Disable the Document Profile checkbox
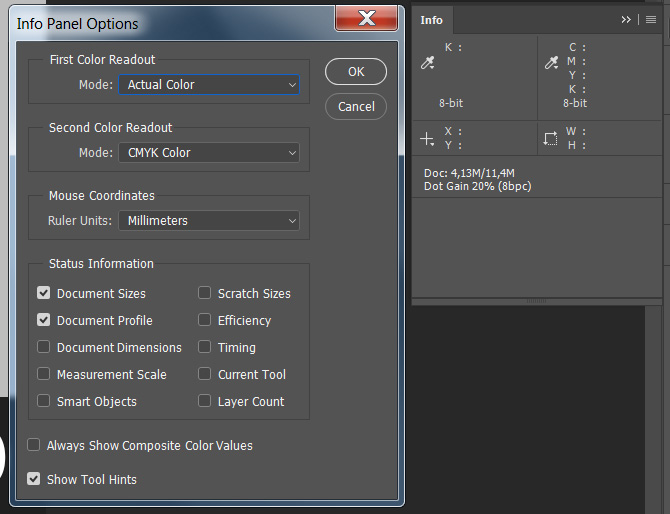The image size is (670, 514). tap(44, 320)
